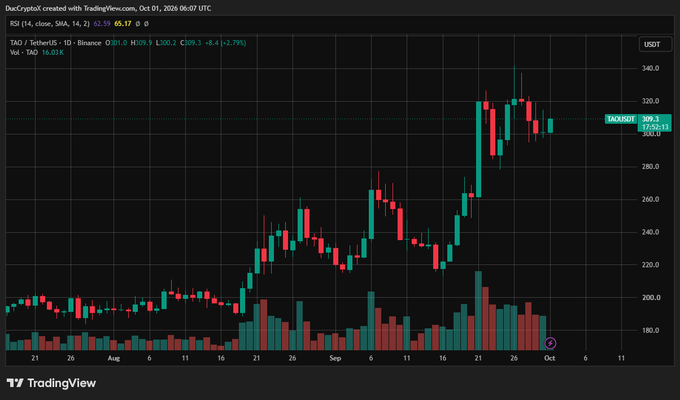Click the countdown timer 17:52:13
The width and height of the screenshot is (680, 400).
point(654,127)
